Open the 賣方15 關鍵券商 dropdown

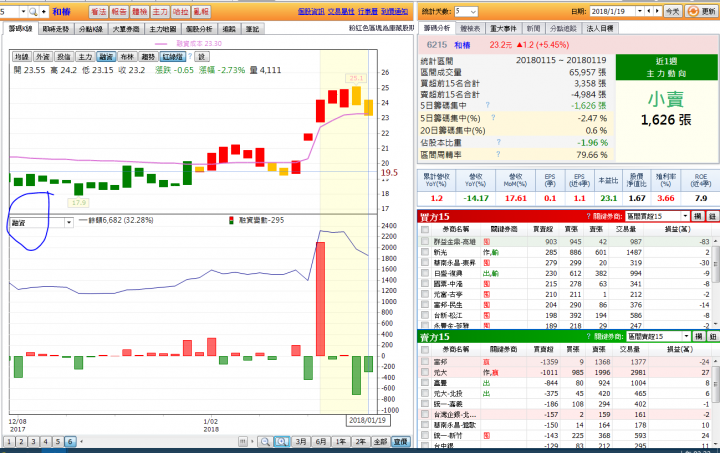click(x=658, y=336)
